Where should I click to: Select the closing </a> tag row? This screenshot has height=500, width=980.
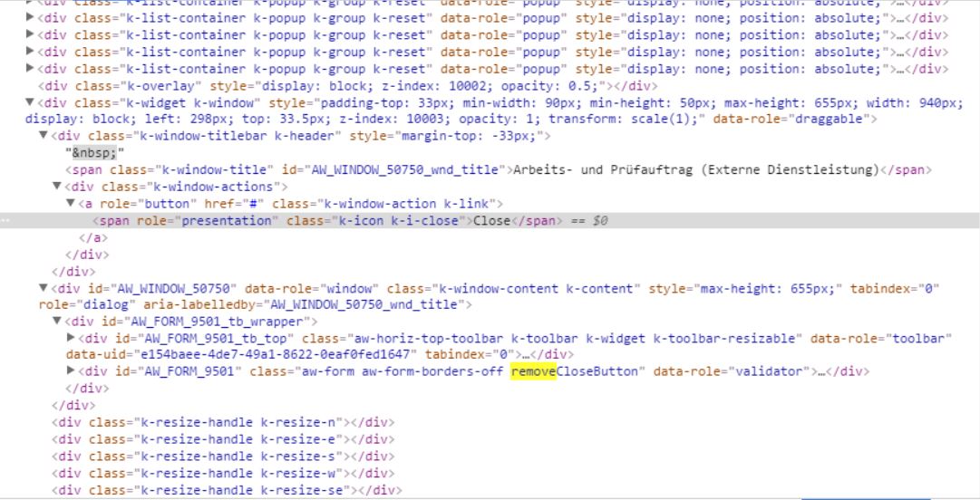tap(93, 237)
